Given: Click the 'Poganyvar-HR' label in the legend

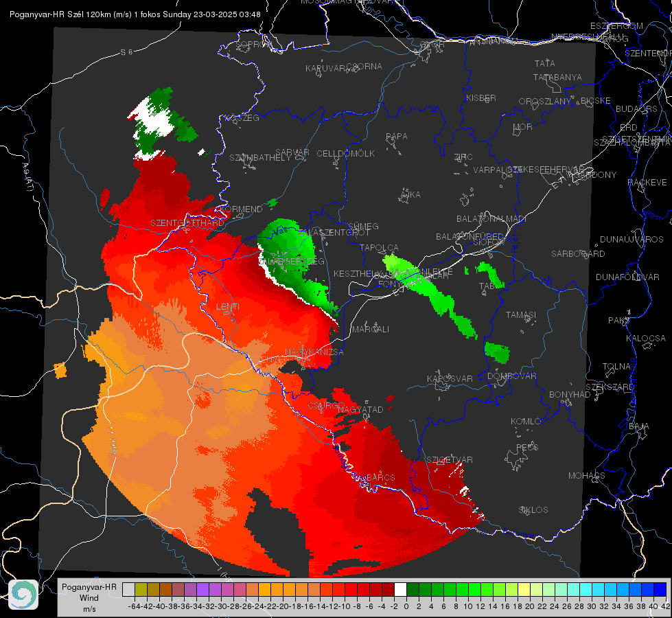Looking at the screenshot, I should point(89,587).
